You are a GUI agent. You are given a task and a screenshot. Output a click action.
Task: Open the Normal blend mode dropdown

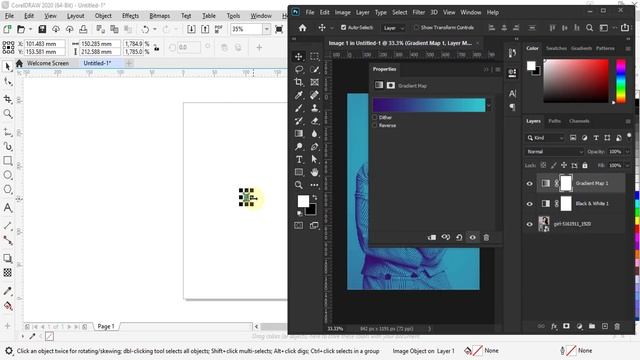pos(554,152)
